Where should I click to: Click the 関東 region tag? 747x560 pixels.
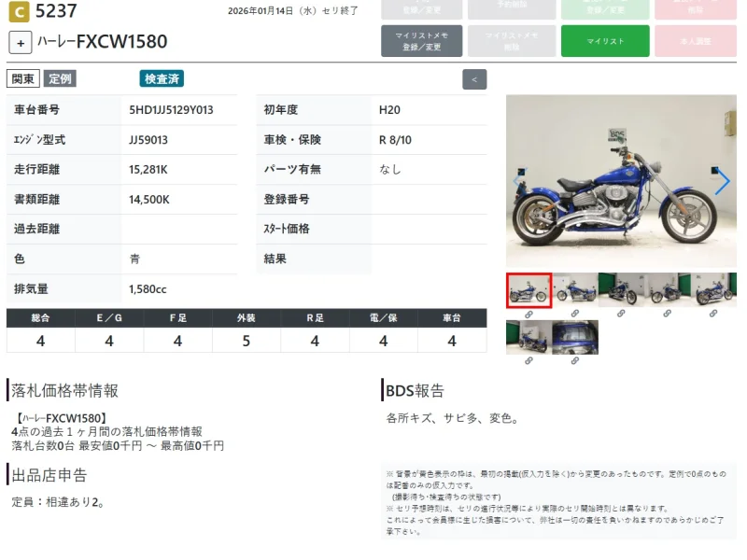[22, 79]
